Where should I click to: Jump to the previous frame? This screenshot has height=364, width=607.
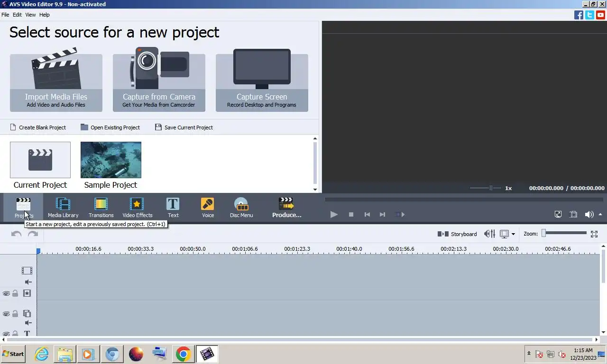click(x=367, y=214)
